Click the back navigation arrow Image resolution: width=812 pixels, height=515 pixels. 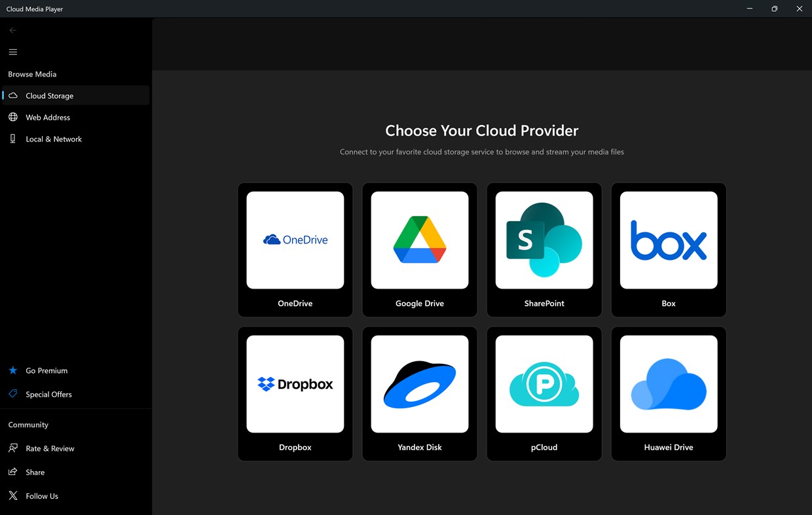click(x=12, y=29)
